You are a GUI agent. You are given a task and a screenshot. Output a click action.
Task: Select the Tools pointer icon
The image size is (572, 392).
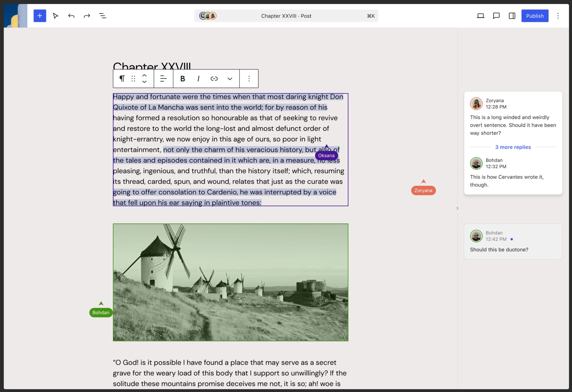point(56,16)
